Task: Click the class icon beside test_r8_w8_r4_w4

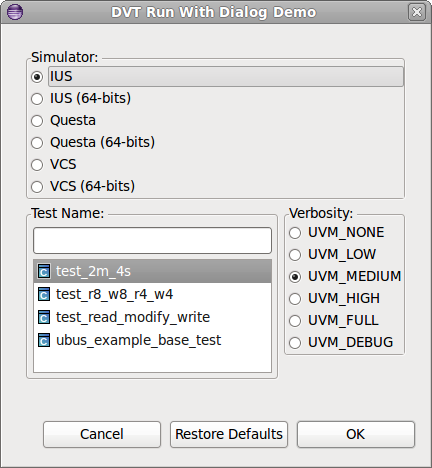Action: [x=44, y=294]
